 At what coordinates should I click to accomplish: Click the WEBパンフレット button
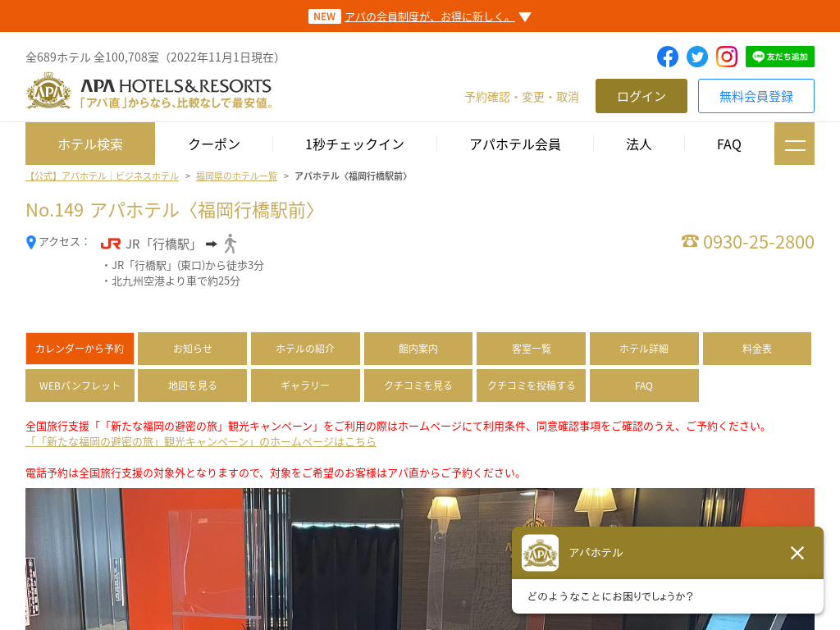[80, 386]
